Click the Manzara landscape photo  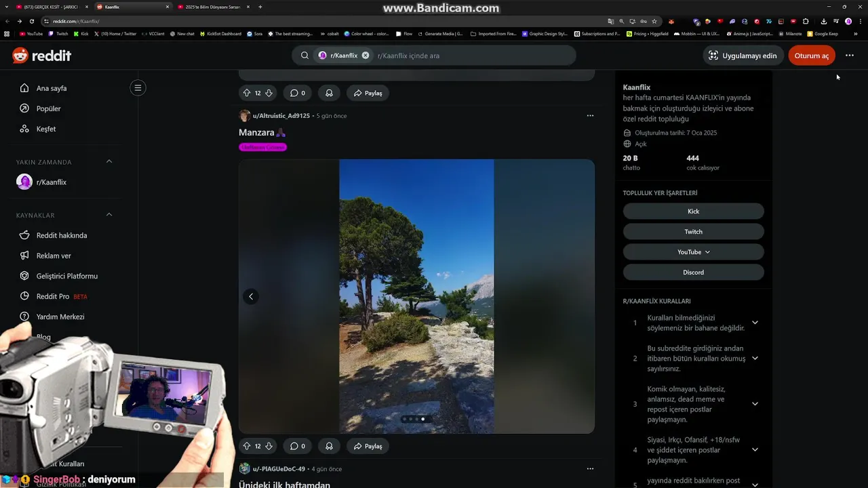pos(416,296)
